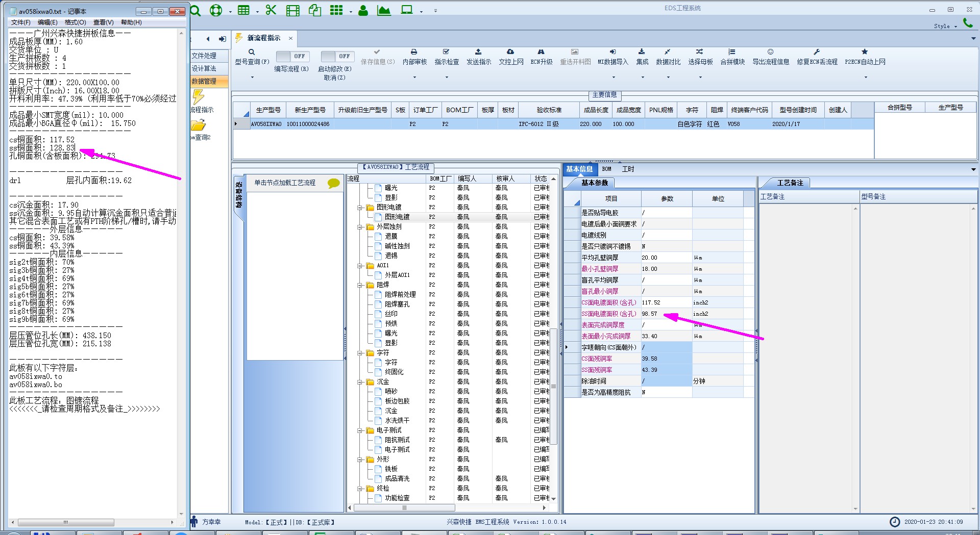Click the back arrow navigation button

pos(208,39)
